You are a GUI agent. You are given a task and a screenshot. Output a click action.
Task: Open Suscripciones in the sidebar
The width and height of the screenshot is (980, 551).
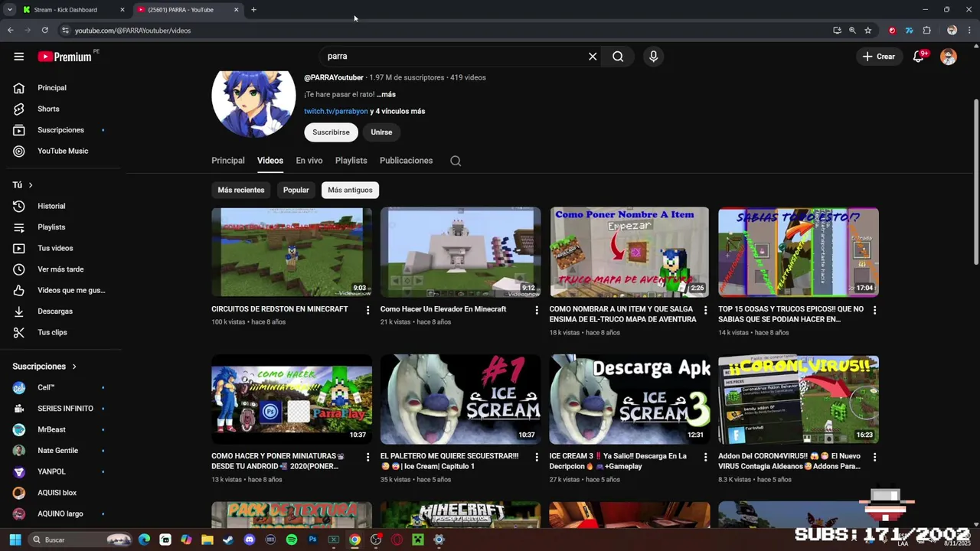60,130
